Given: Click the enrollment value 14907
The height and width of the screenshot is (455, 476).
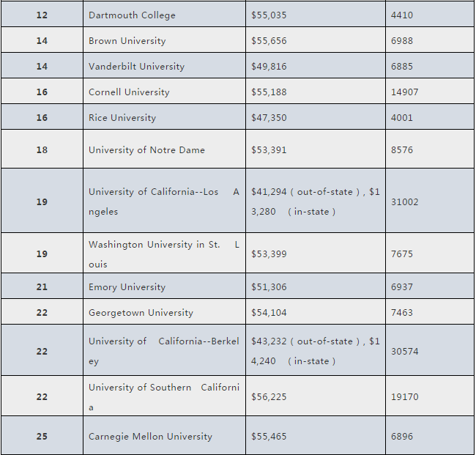Looking at the screenshot, I should click(x=405, y=92).
